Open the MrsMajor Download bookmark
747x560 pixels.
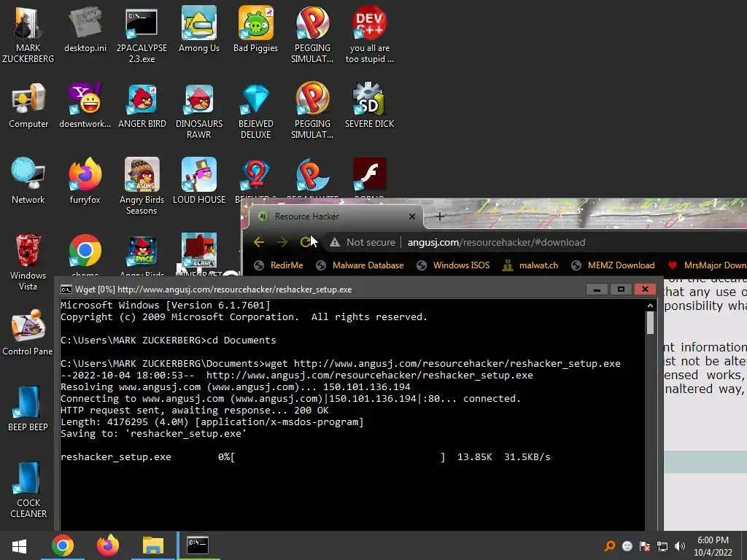pos(706,265)
